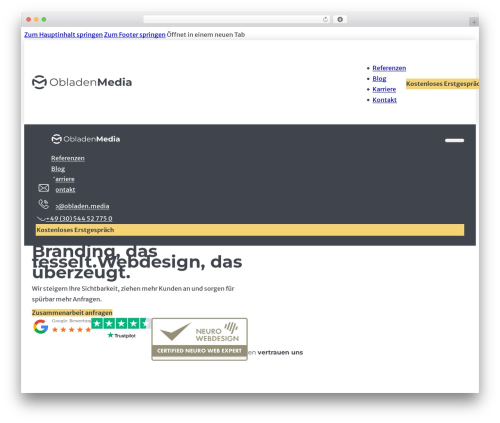Select Kontakt in the dark mobile menu
Screen dimensions: 500x423
65,190
